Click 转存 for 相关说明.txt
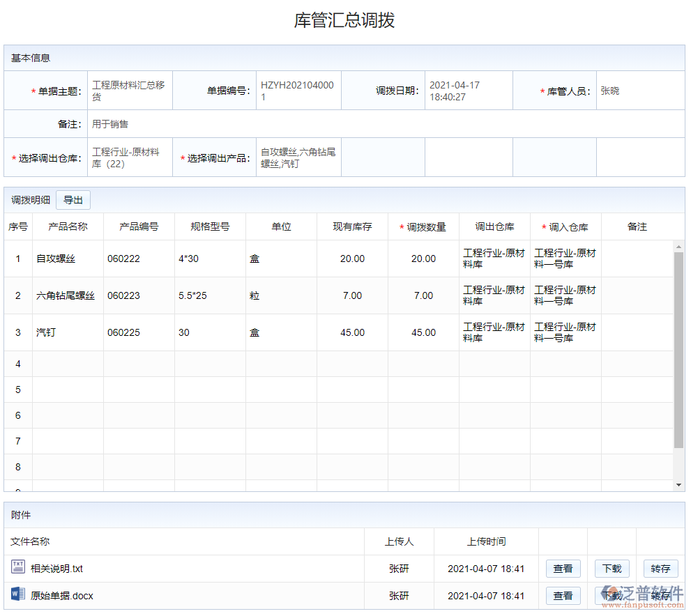 (660, 569)
